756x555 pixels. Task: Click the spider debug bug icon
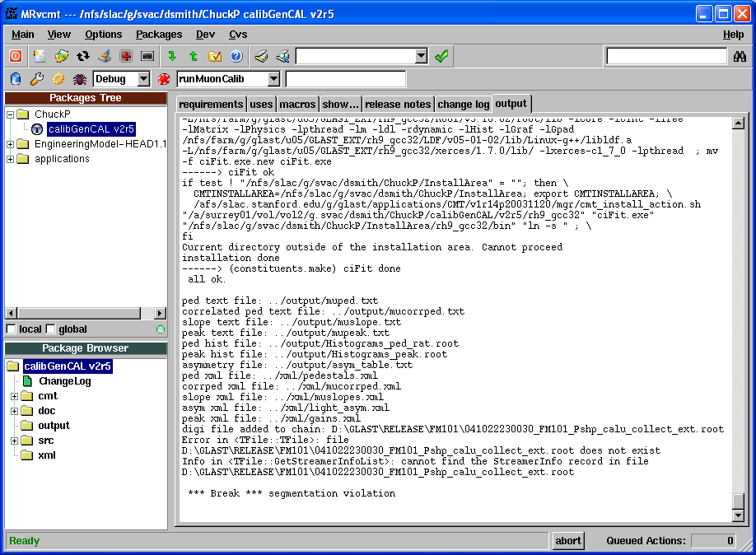(x=80, y=78)
